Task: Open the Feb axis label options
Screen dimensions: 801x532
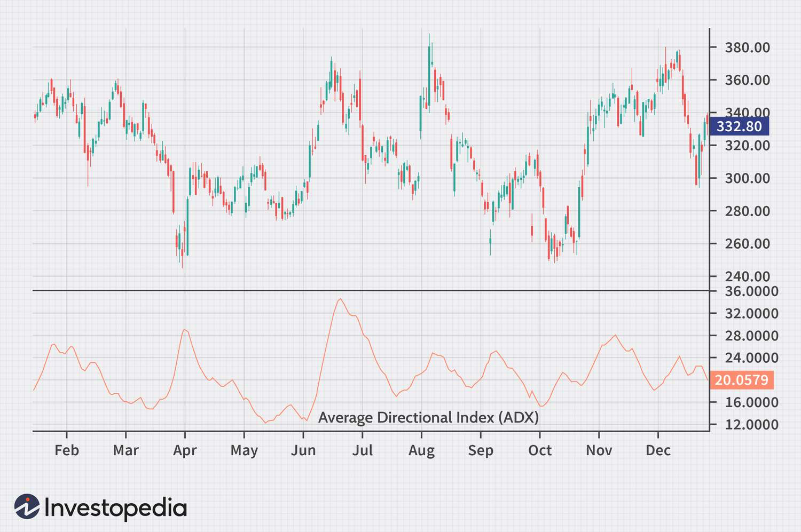Action: 67,450
